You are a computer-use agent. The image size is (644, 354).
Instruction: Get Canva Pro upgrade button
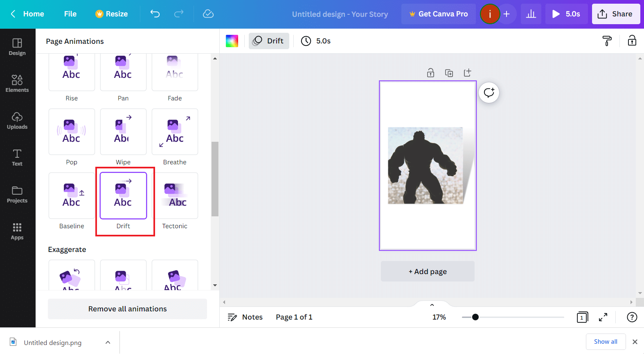439,14
